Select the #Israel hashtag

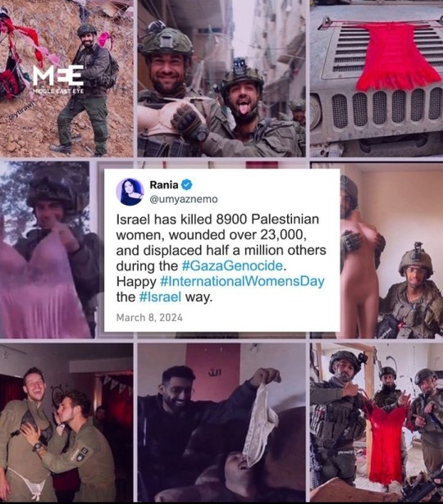point(160,297)
